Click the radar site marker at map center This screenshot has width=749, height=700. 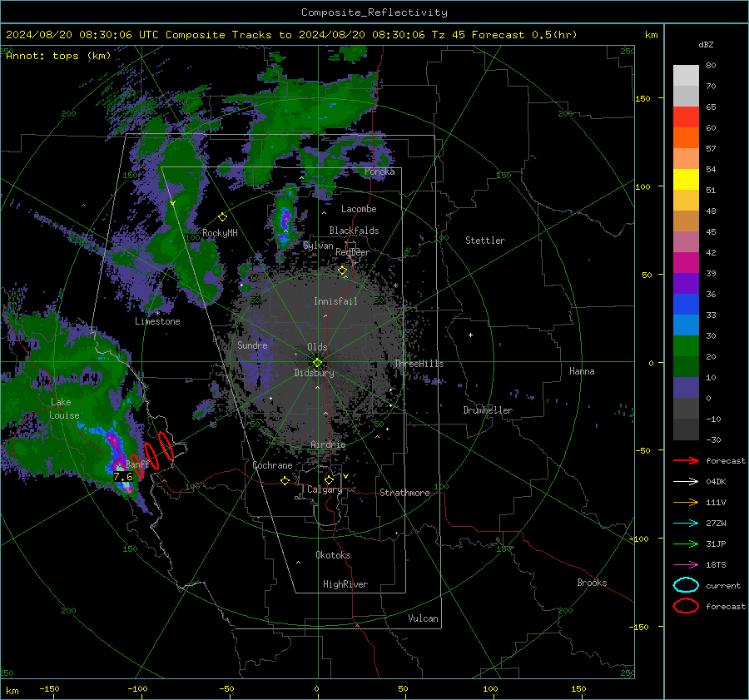pos(318,363)
